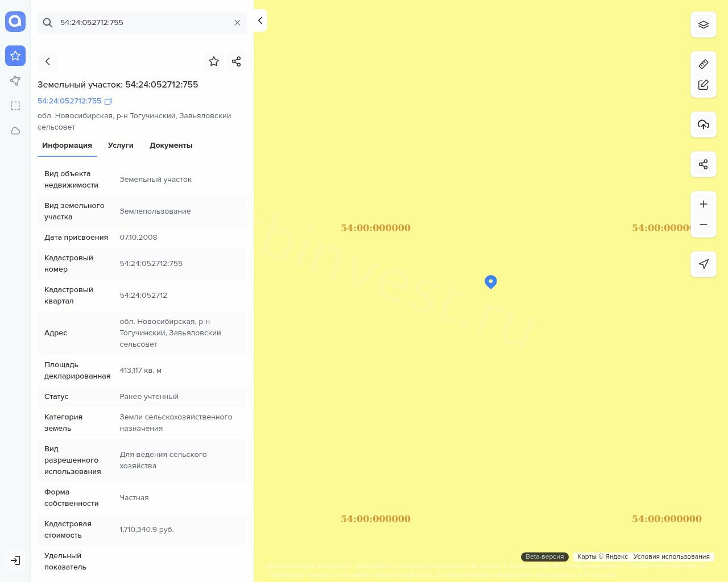Click the login icon at sidebar bottom
728x582 pixels.
tap(15, 560)
